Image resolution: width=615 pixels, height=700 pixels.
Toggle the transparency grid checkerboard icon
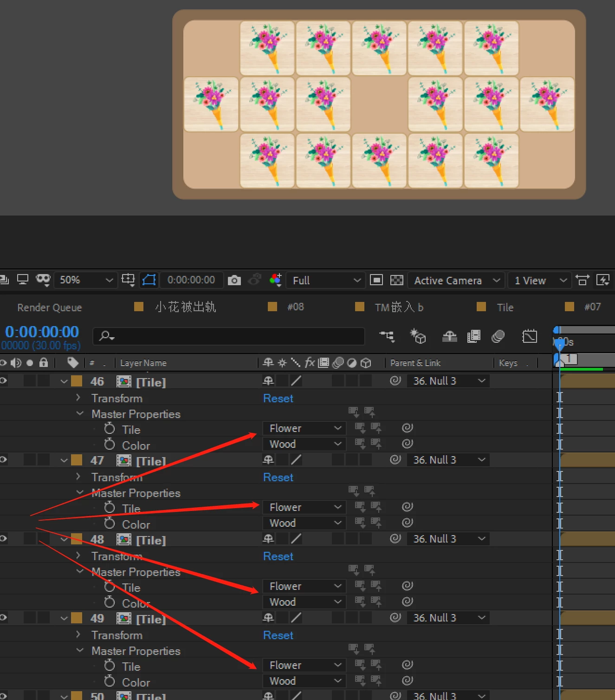point(397,280)
